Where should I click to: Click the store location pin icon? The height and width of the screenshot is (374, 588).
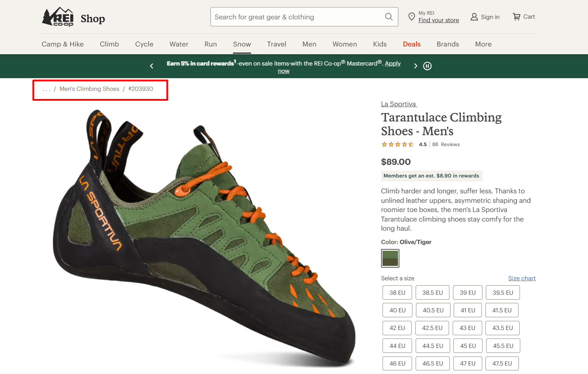411,17
